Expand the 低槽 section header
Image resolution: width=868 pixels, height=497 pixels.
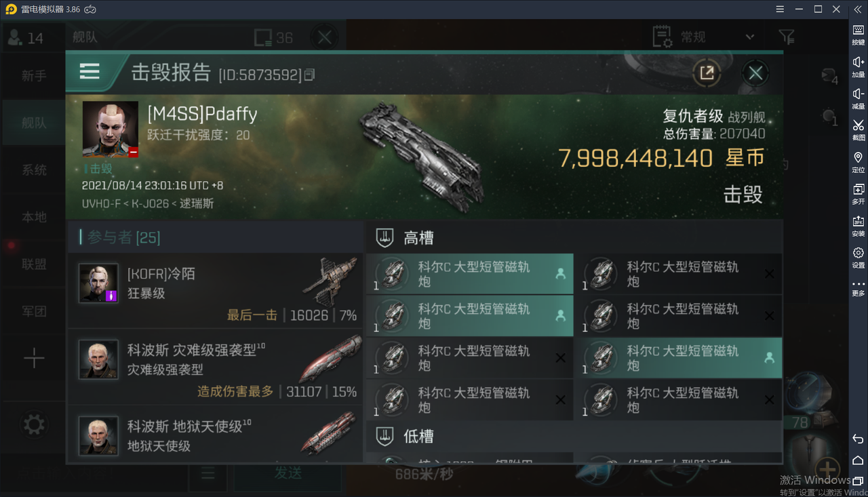click(574, 436)
